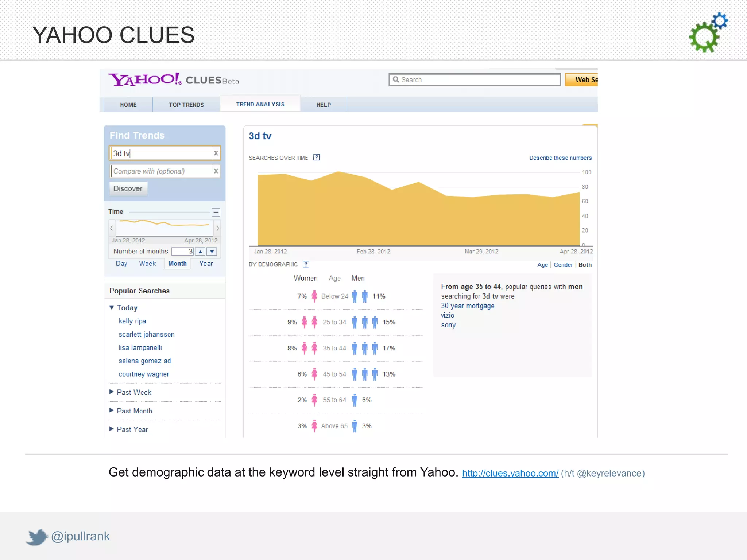
Task: Click the pink woman icon for Below 24
Action: [314, 296]
